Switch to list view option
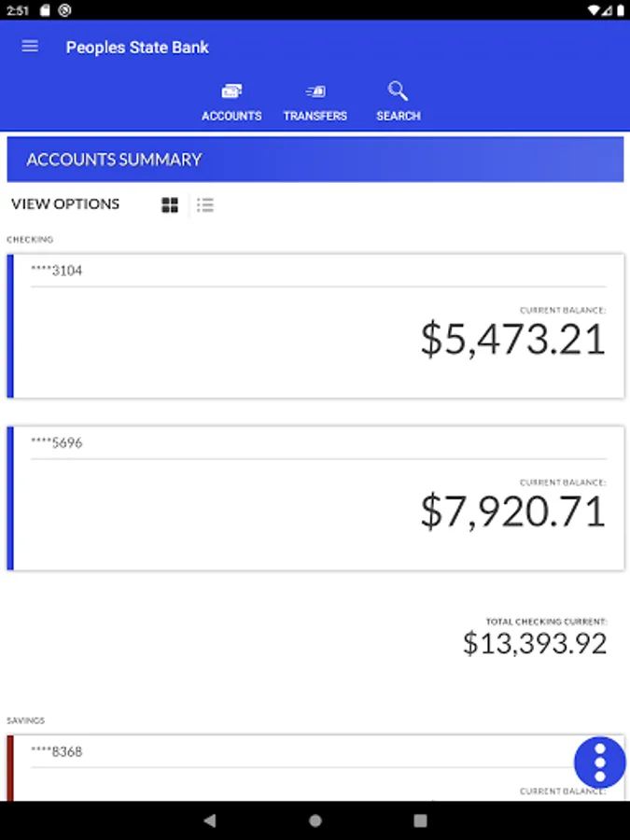Screen dimensions: 630x840 click(x=205, y=204)
